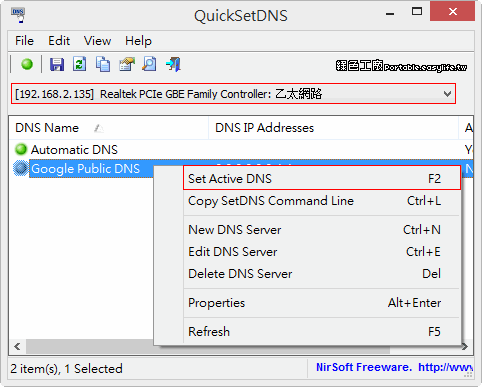The width and height of the screenshot is (482, 387).
Task: Click the '2 item(s), 1 Selected' status text
Action: click(66, 369)
